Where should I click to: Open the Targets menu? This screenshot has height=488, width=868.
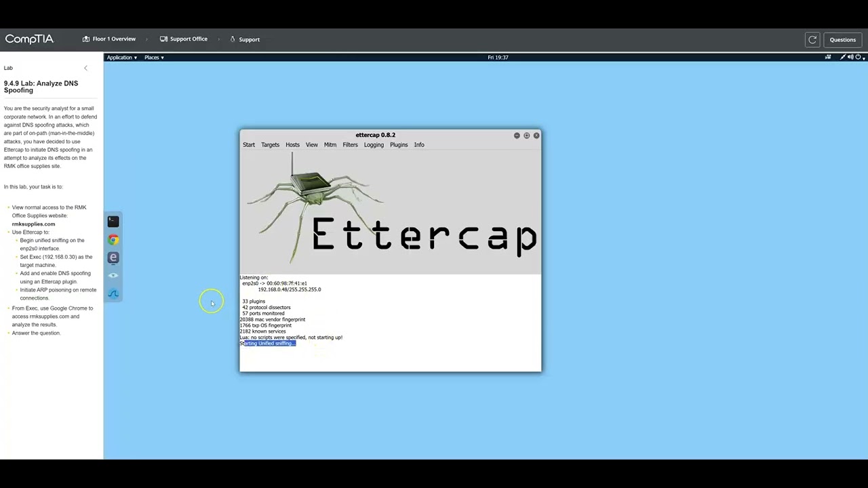(270, 145)
